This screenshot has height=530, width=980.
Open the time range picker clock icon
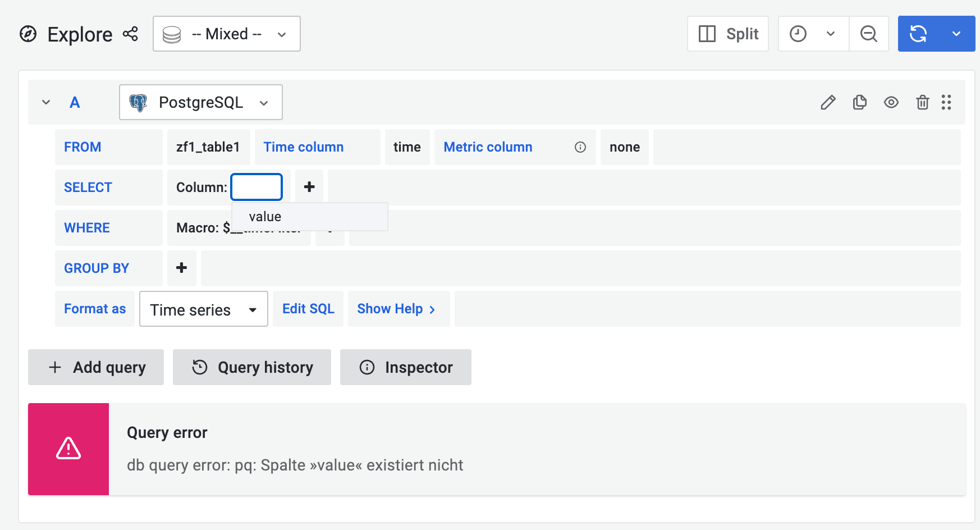click(798, 34)
